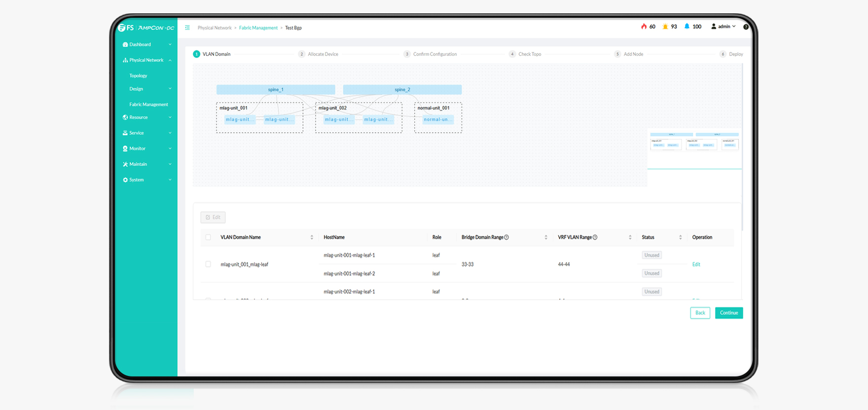Image resolution: width=868 pixels, height=410 pixels.
Task: Expand the Resource sidebar menu
Action: [146, 117]
